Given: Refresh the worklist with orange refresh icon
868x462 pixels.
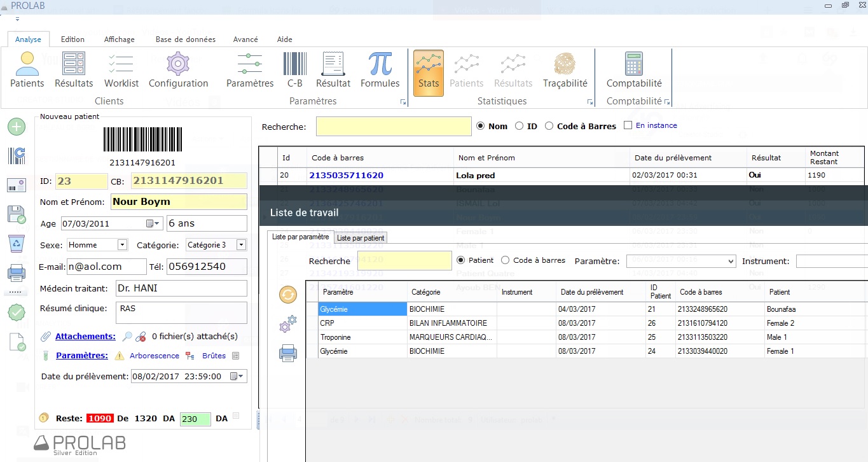Looking at the screenshot, I should pos(287,295).
